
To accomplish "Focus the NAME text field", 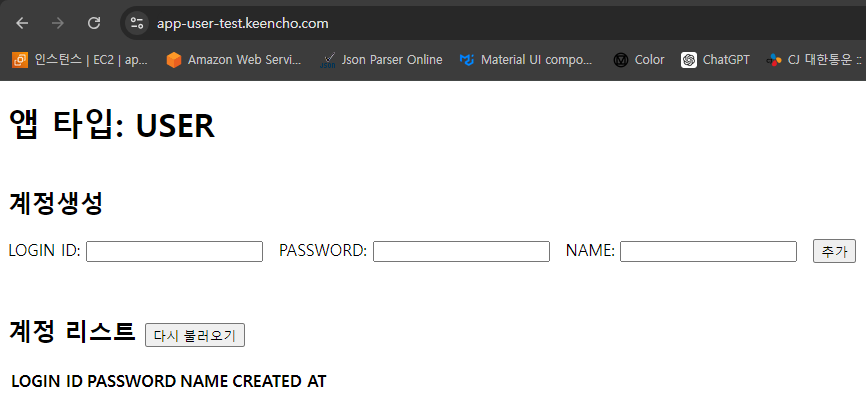I will click(708, 251).
